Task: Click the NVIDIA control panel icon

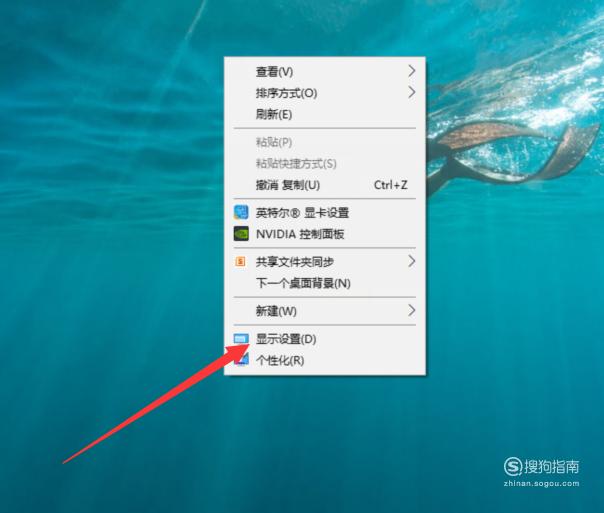Action: coord(241,234)
